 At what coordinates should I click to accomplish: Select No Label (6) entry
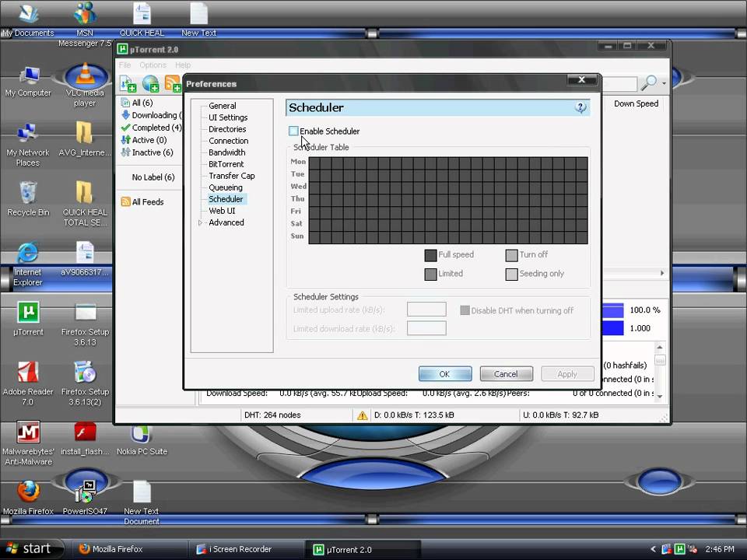click(x=153, y=177)
